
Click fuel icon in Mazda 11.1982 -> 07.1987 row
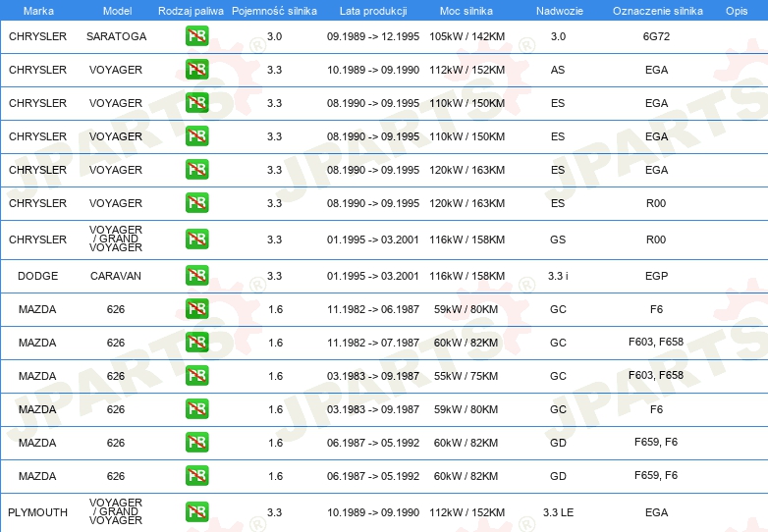click(x=196, y=343)
